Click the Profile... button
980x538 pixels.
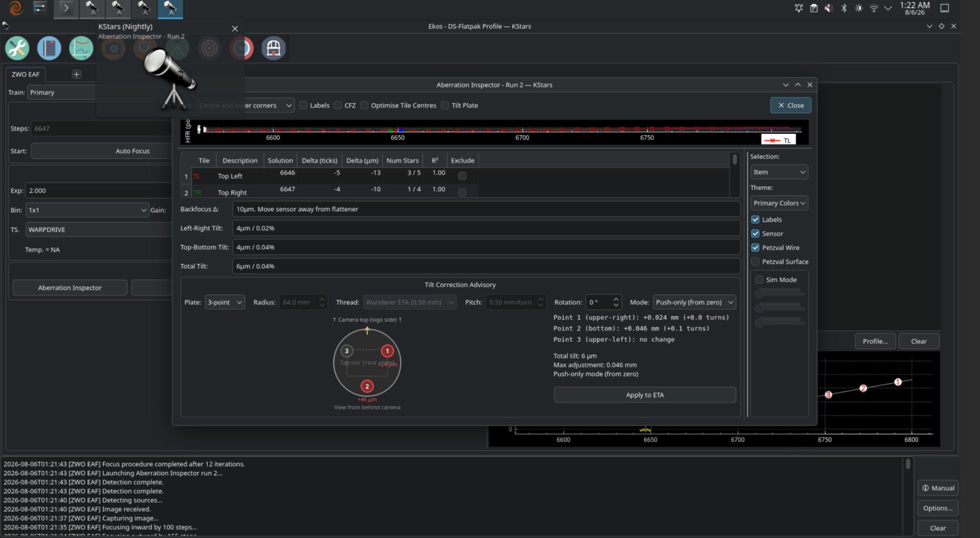tap(875, 341)
